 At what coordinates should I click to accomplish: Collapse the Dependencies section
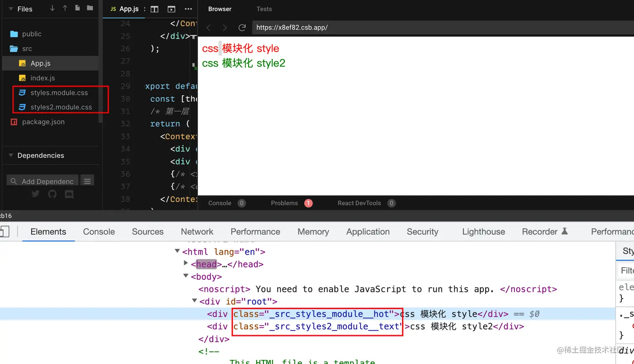click(x=11, y=155)
